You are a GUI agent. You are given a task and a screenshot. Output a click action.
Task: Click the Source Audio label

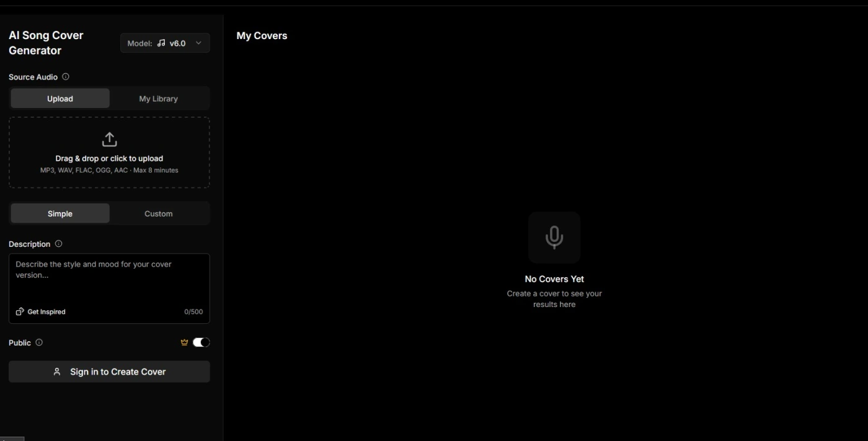click(x=33, y=77)
